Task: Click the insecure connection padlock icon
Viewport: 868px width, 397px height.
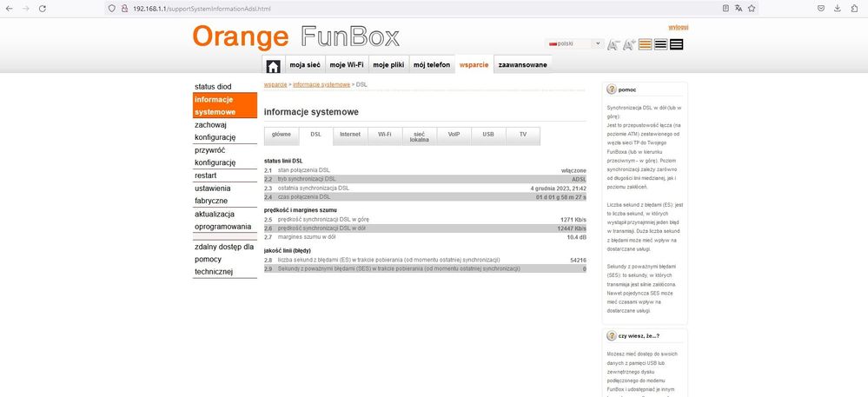Action: click(x=124, y=9)
